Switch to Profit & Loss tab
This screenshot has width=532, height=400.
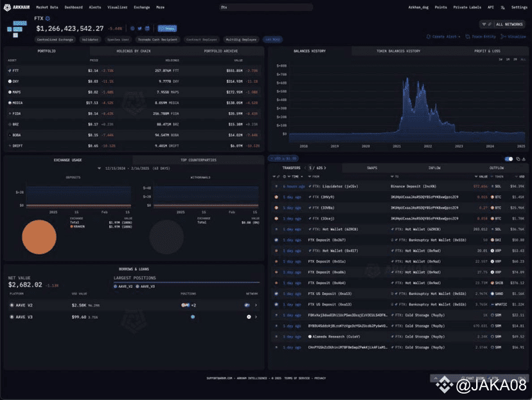point(487,51)
